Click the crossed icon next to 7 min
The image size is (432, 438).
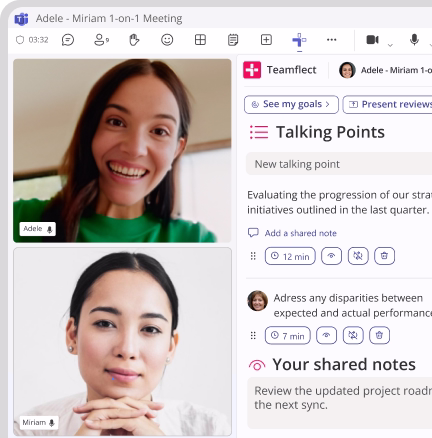353,335
